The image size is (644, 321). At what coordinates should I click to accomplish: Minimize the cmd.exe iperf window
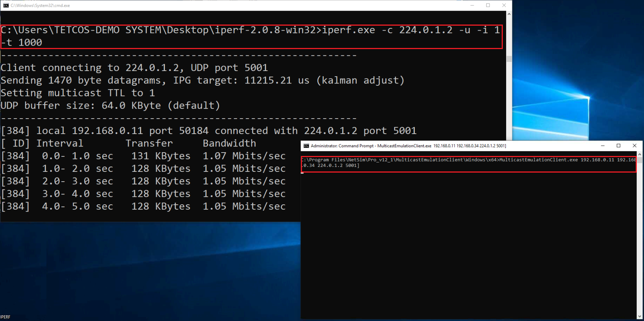tap(472, 5)
